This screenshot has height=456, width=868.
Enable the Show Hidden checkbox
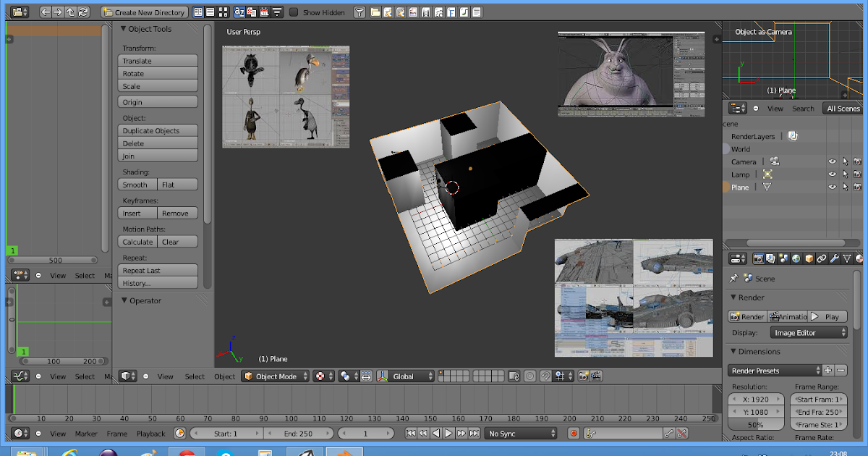(294, 12)
